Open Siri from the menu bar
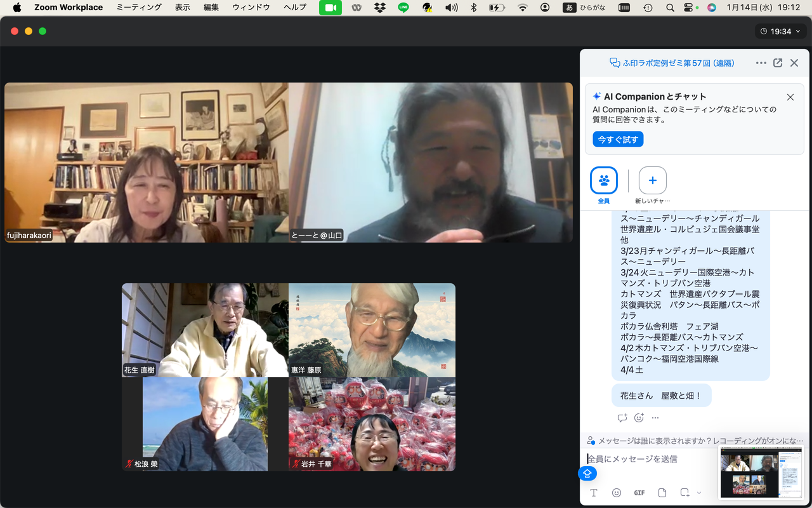The height and width of the screenshot is (508, 812). tap(712, 8)
